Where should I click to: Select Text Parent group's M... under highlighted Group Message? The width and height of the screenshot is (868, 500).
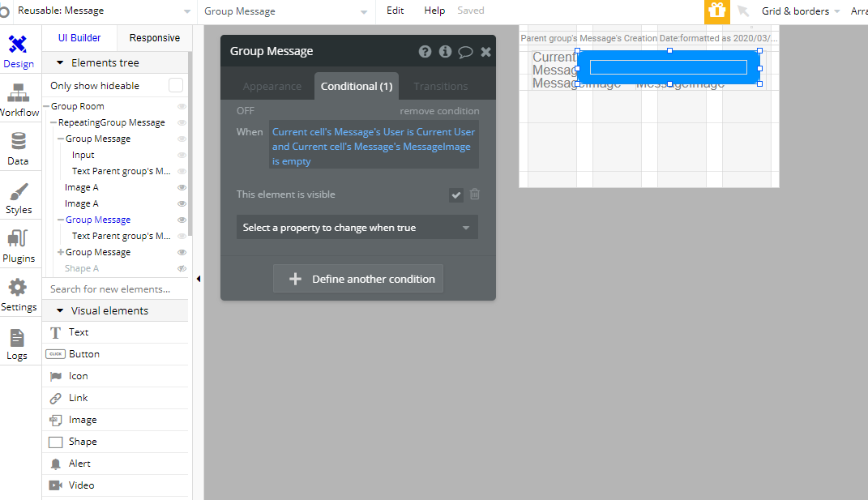[122, 236]
